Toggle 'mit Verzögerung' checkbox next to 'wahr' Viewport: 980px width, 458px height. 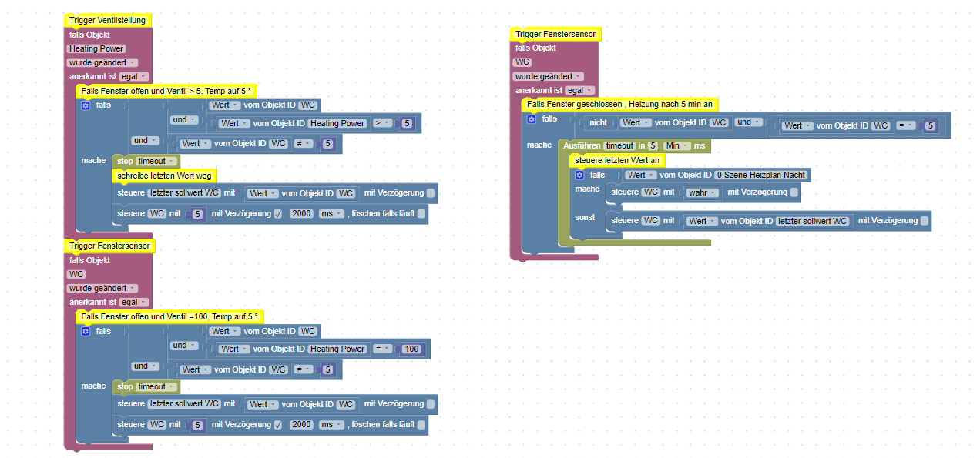coord(794,192)
